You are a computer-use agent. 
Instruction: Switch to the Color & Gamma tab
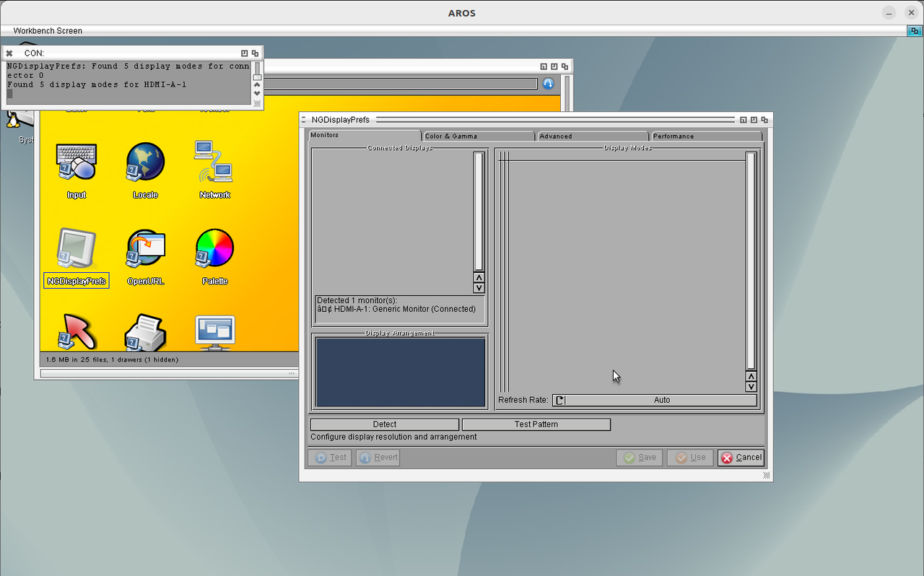[478, 136]
